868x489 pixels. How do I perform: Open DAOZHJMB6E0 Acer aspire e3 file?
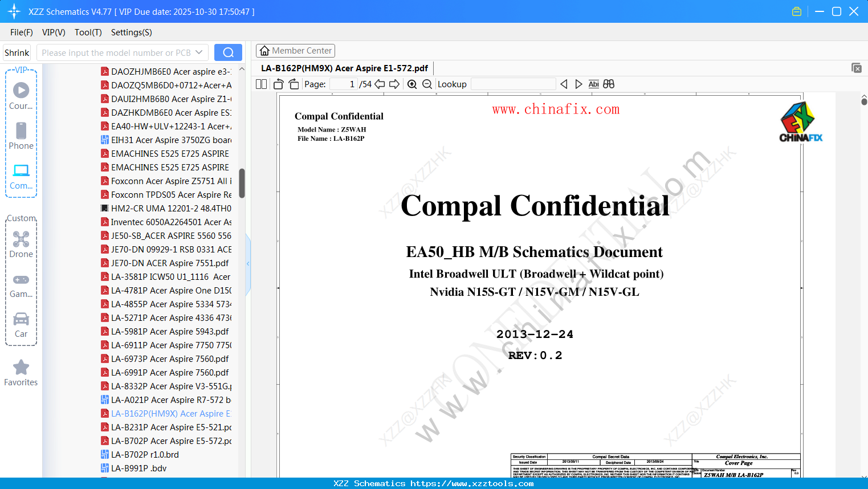coord(166,72)
